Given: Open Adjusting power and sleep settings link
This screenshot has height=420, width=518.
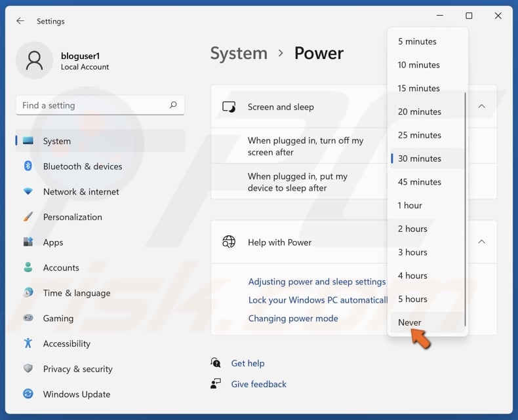Looking at the screenshot, I should 317,282.
